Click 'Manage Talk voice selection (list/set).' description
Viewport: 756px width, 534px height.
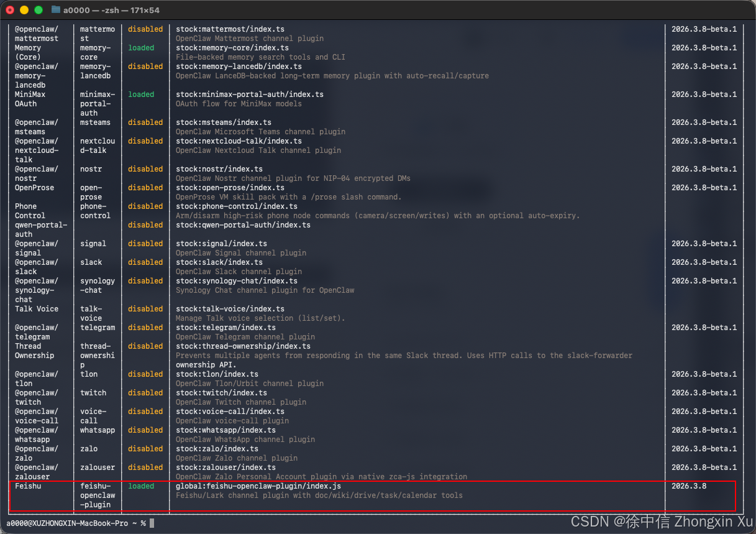(260, 318)
